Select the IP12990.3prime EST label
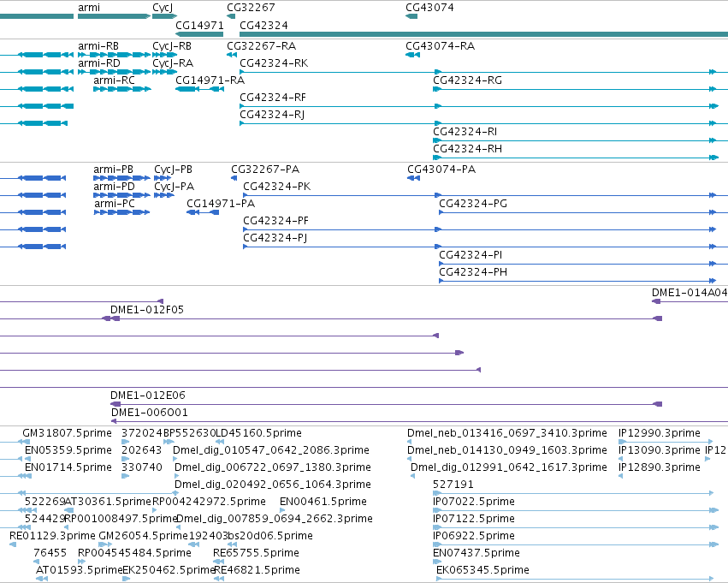728x583 pixels. point(660,433)
